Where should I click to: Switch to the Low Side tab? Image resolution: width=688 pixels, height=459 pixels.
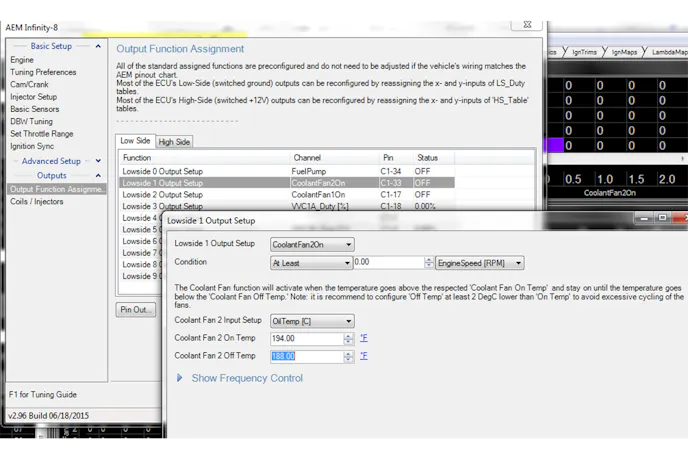tap(135, 141)
